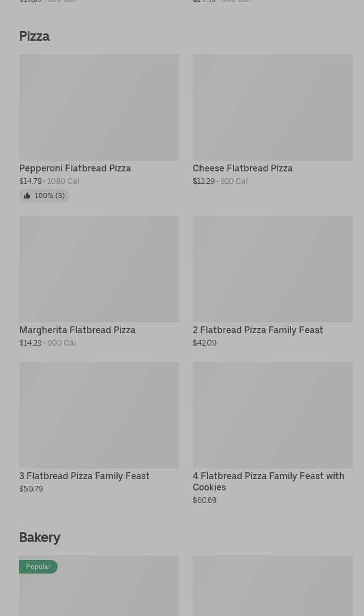Choose 4 Flatbread Pizza Family Feast with Cookies title
The width and height of the screenshot is (364, 616).
coord(268,481)
